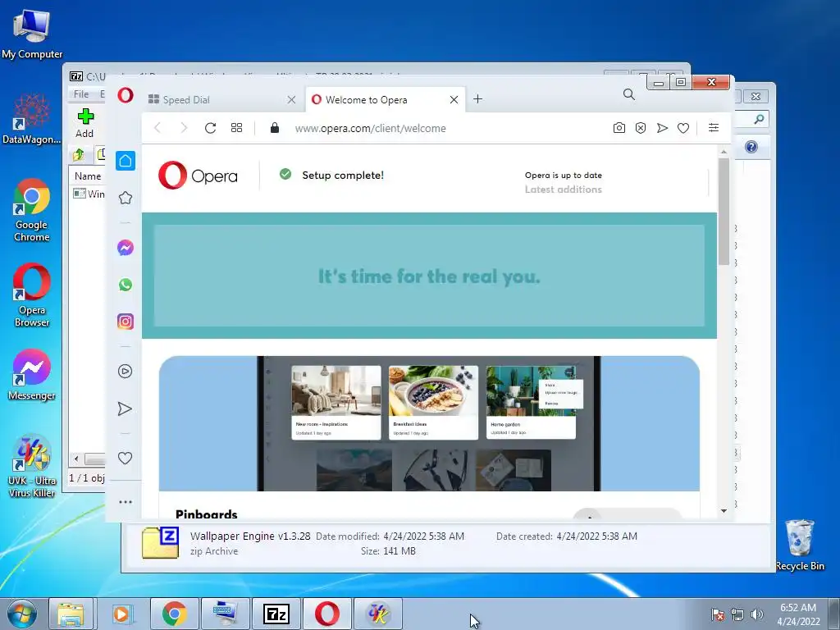Screen dimensions: 840x630
Task: Open Messenger in Opera sidebar
Action: point(126,248)
